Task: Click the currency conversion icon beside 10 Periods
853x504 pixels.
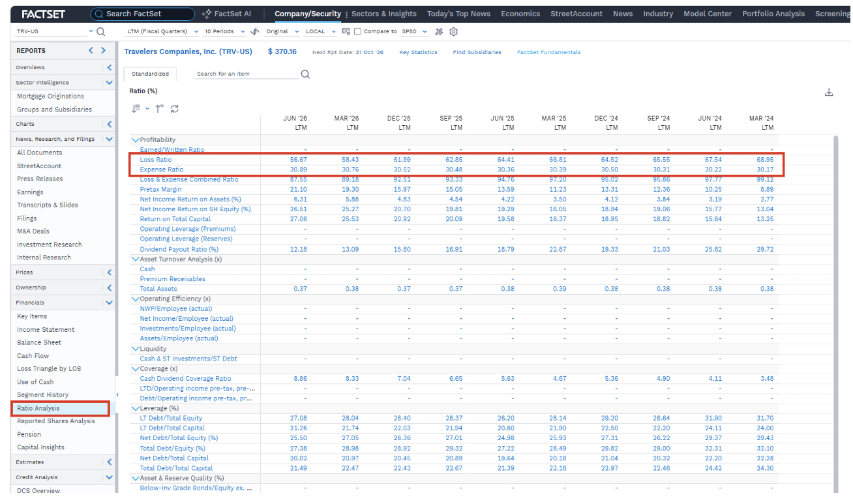Action: coord(255,31)
